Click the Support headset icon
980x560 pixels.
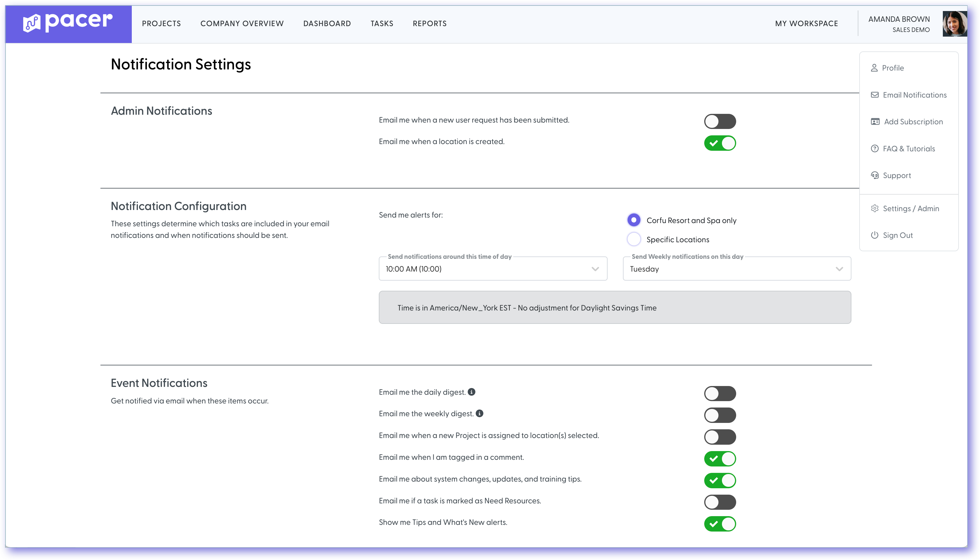tap(874, 175)
